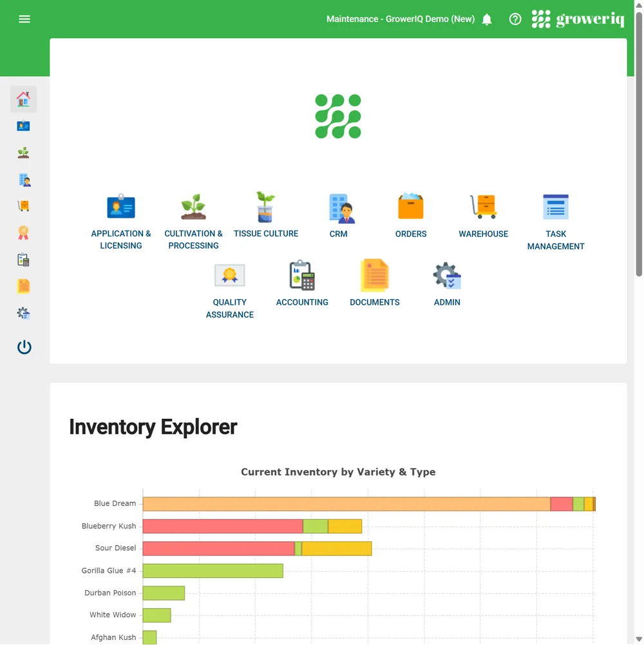Click TISSUE CULTURE label

click(x=266, y=234)
